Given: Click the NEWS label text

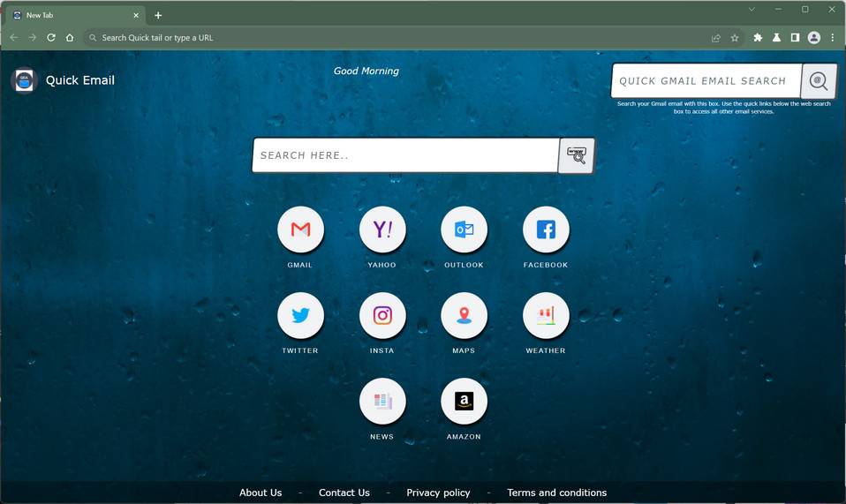Looking at the screenshot, I should (382, 437).
